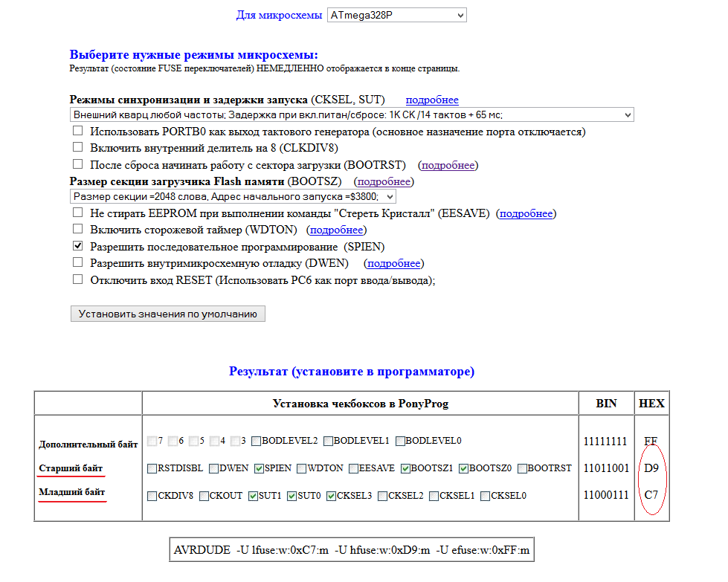Image resolution: width=728 pixels, height=582 pixels.
Task: Follow the 'подробнее' link beside BOOTRST
Action: coord(448,165)
